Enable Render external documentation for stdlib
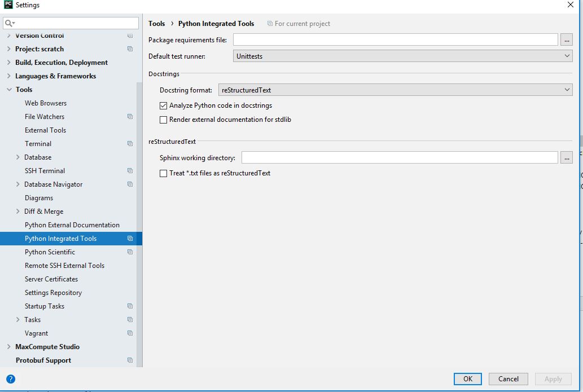The width and height of the screenshot is (583, 392). tap(163, 120)
